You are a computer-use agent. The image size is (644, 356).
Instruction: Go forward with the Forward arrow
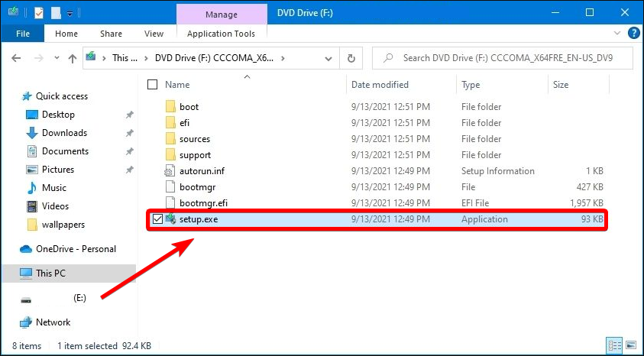coord(39,58)
